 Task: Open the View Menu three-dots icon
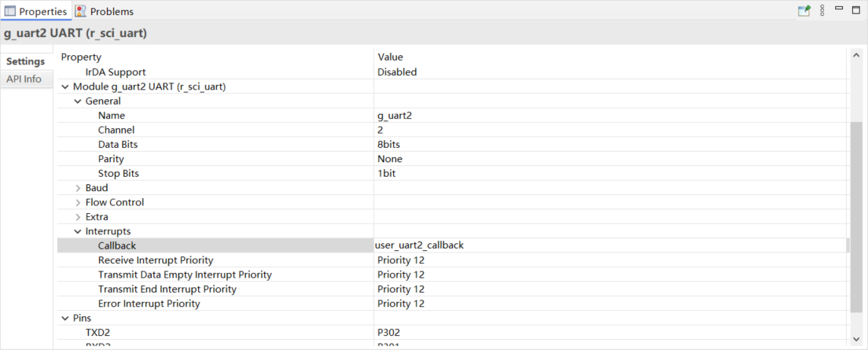822,11
